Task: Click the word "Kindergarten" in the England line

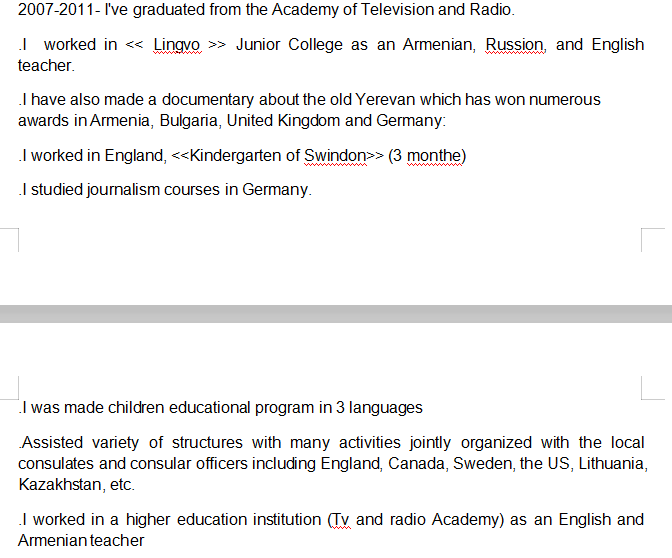Action: 233,155
